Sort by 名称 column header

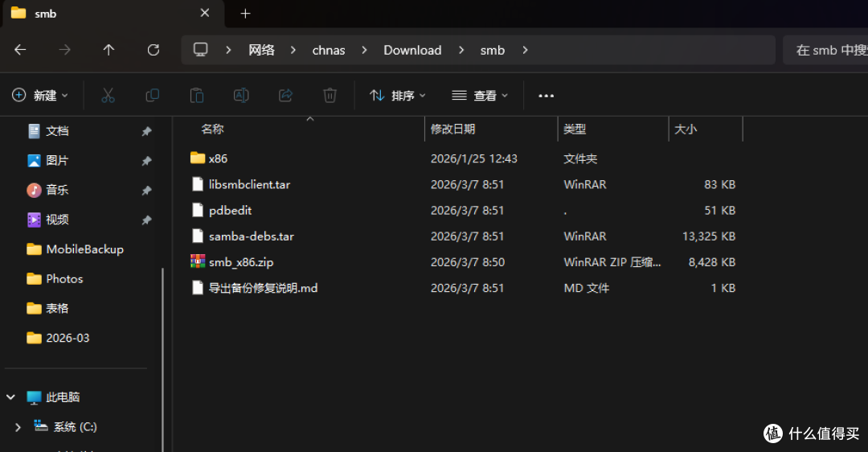point(212,129)
